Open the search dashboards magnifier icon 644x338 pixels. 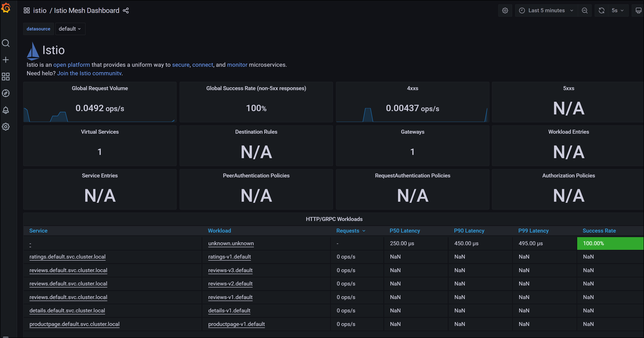(x=6, y=43)
